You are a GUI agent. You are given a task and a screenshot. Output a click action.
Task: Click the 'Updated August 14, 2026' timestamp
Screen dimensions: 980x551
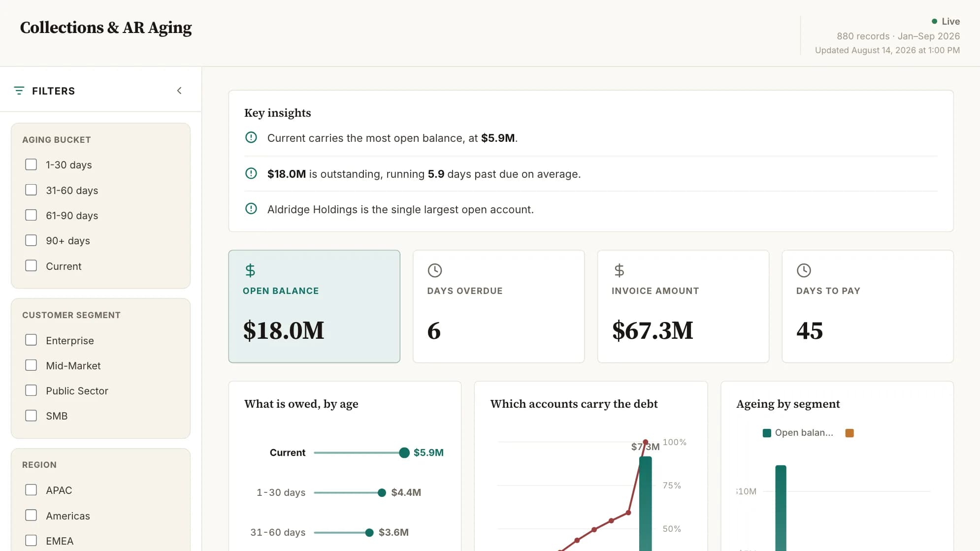point(887,50)
